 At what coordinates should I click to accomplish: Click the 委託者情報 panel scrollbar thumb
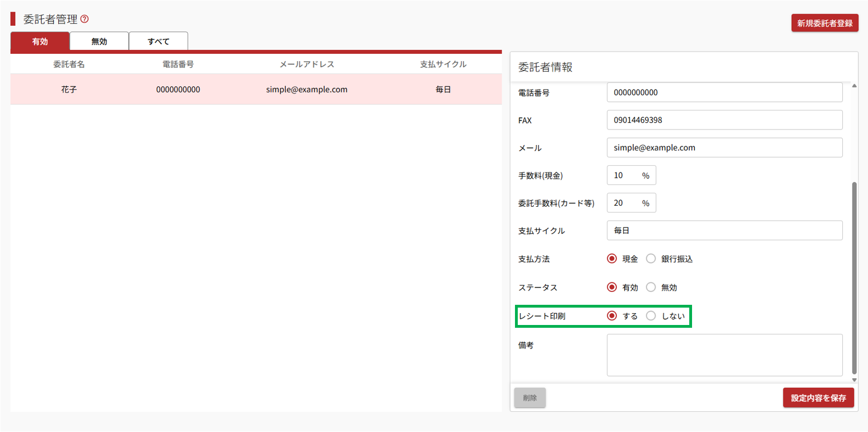point(854,277)
